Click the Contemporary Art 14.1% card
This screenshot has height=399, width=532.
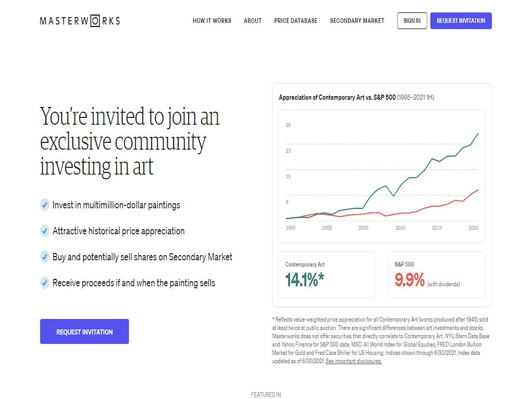pyautogui.click(x=327, y=275)
